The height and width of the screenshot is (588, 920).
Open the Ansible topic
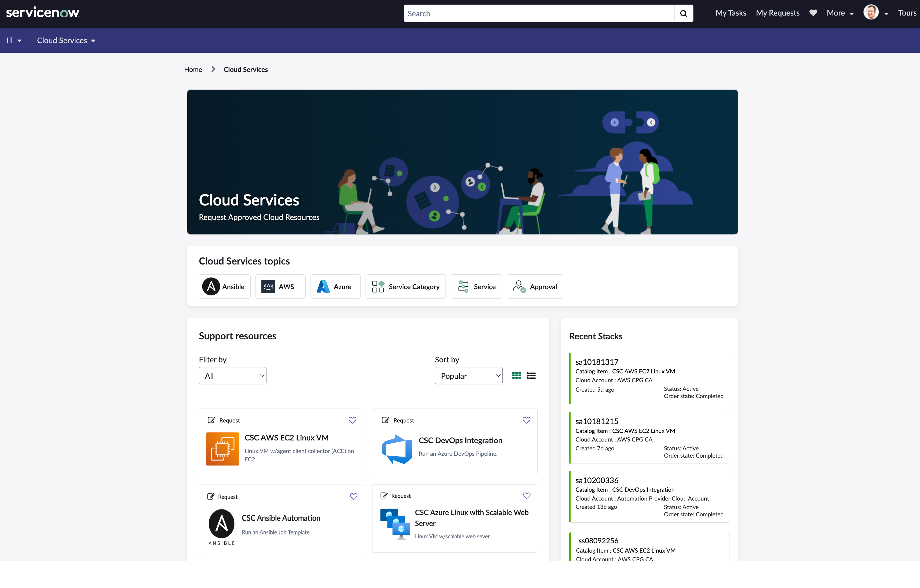pyautogui.click(x=224, y=287)
